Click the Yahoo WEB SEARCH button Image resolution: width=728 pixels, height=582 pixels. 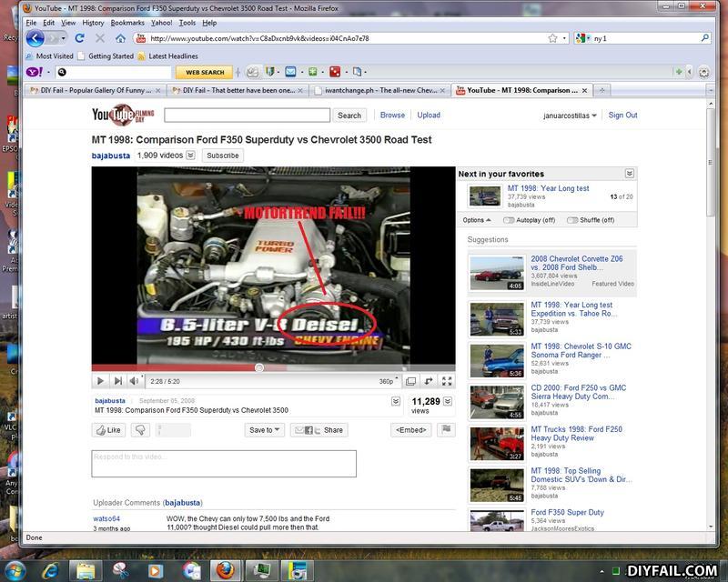pos(205,73)
